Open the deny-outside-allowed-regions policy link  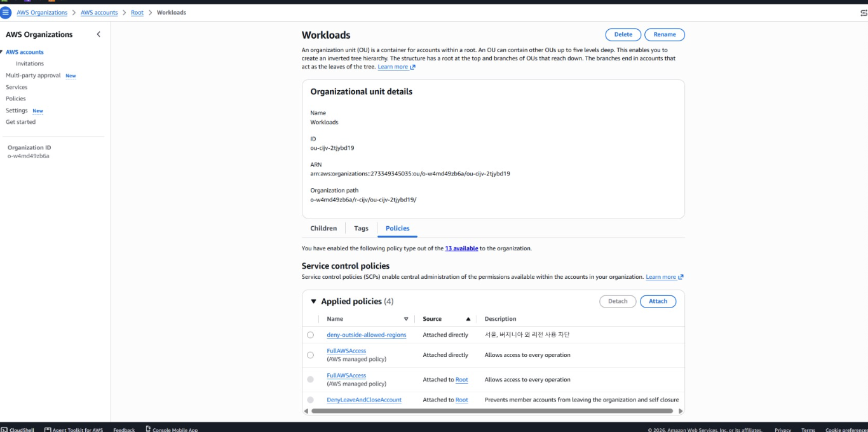(367, 335)
